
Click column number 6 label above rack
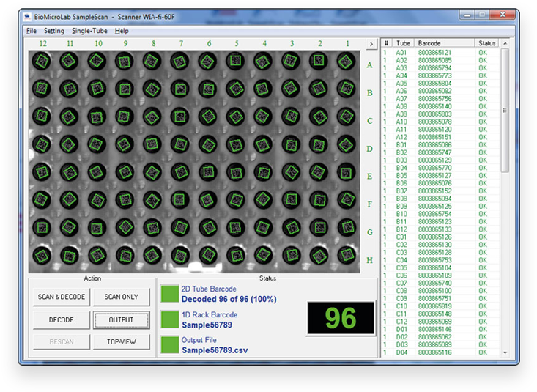point(209,43)
